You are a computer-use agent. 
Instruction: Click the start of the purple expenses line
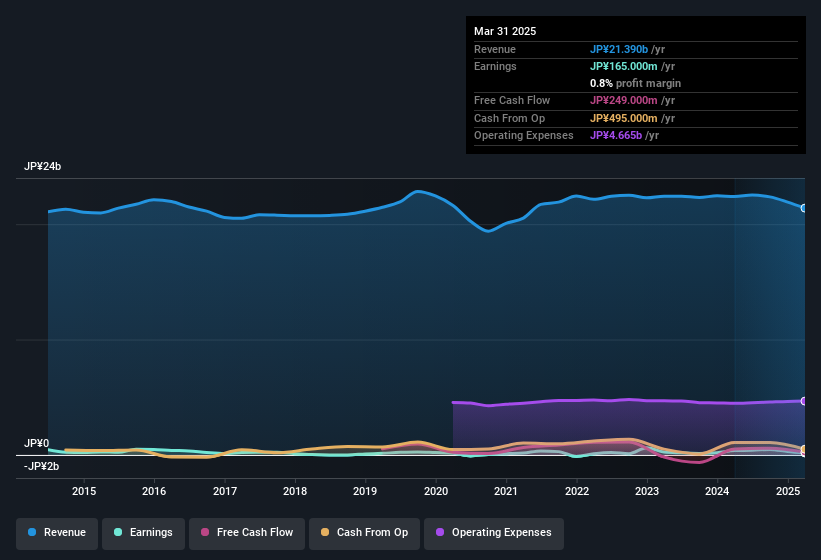click(x=453, y=402)
